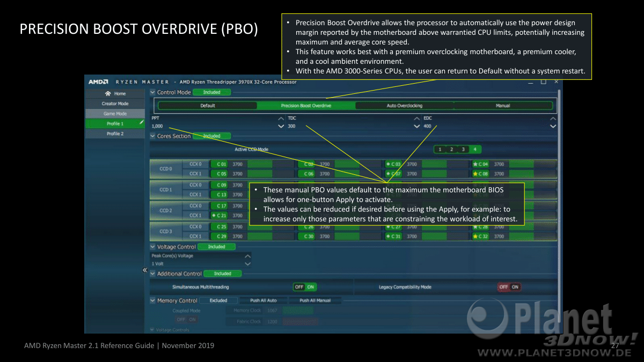Screen dimensions: 644x362
Task: Collapse the Cores Section chevron
Action: coord(153,136)
